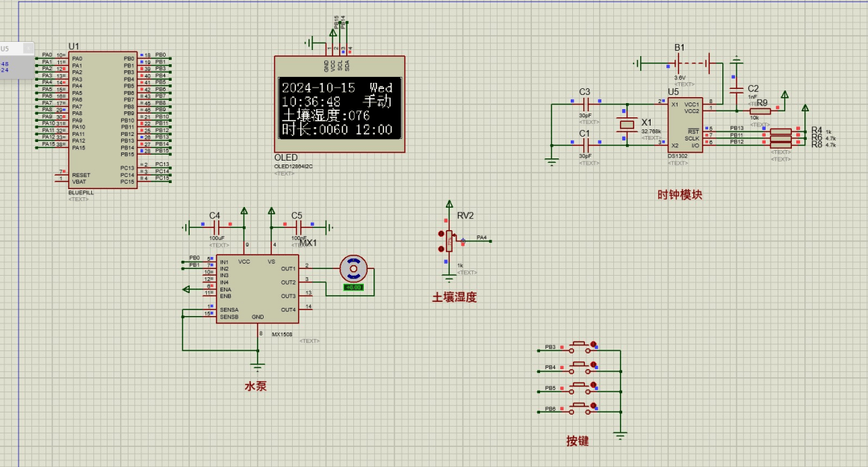868x467 pixels.
Task: Click the C2 capacitor near DS1302
Action: [737, 89]
